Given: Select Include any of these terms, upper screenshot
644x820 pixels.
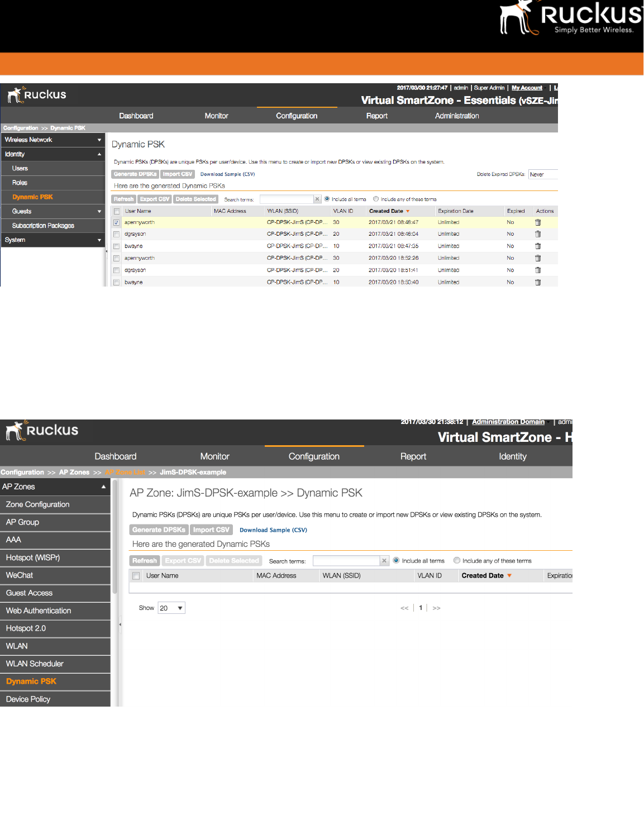Looking at the screenshot, I should pos(376,199).
